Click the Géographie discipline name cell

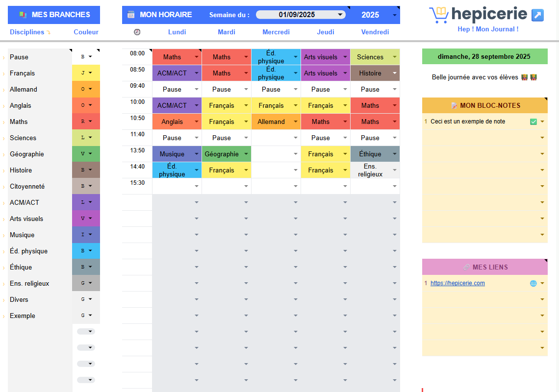27,154
